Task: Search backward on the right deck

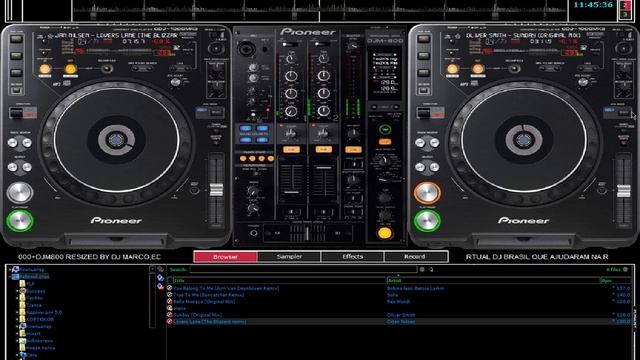Action: pyautogui.click(x=420, y=167)
